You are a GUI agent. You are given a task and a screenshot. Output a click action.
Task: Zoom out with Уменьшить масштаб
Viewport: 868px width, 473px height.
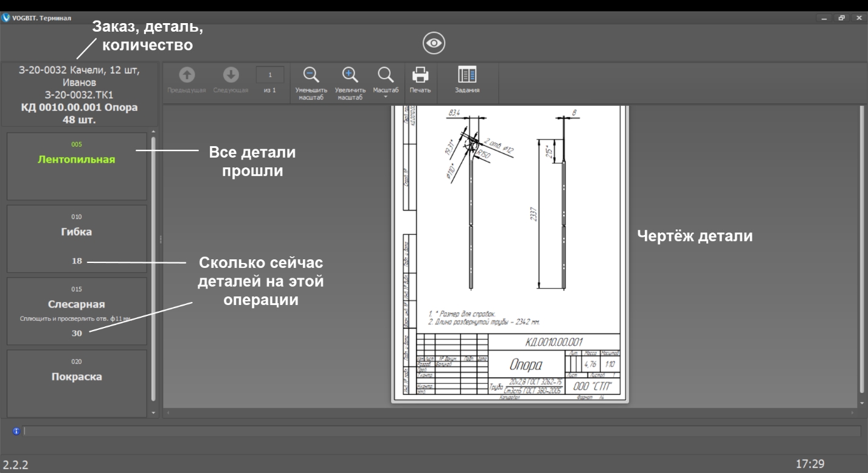point(311,82)
